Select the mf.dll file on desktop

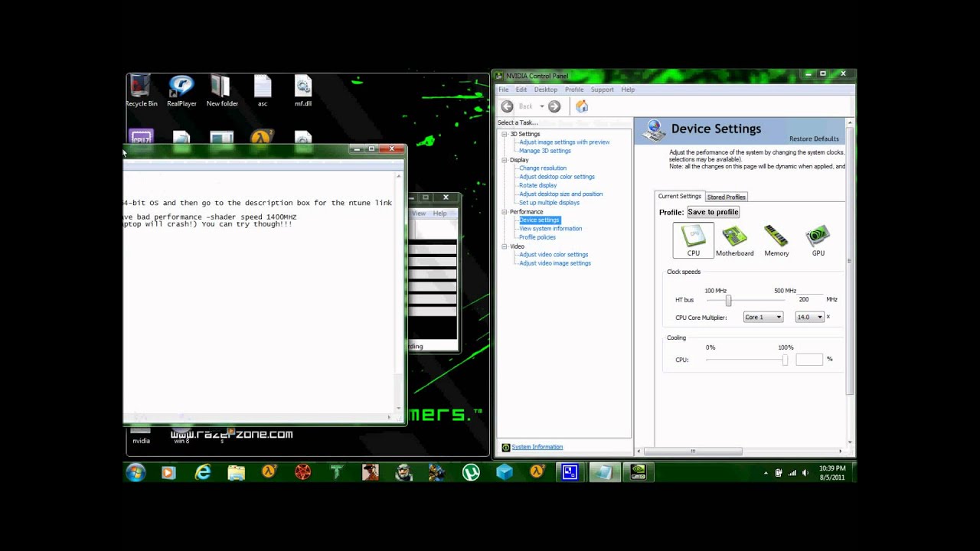click(x=303, y=91)
